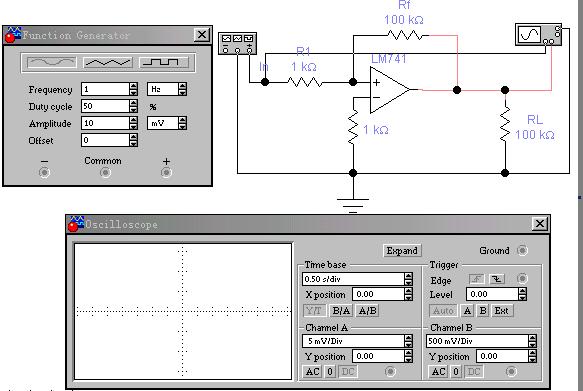Viewport: 583px width, 391px height.
Task: Switch display mode to B/A
Action: [341, 311]
